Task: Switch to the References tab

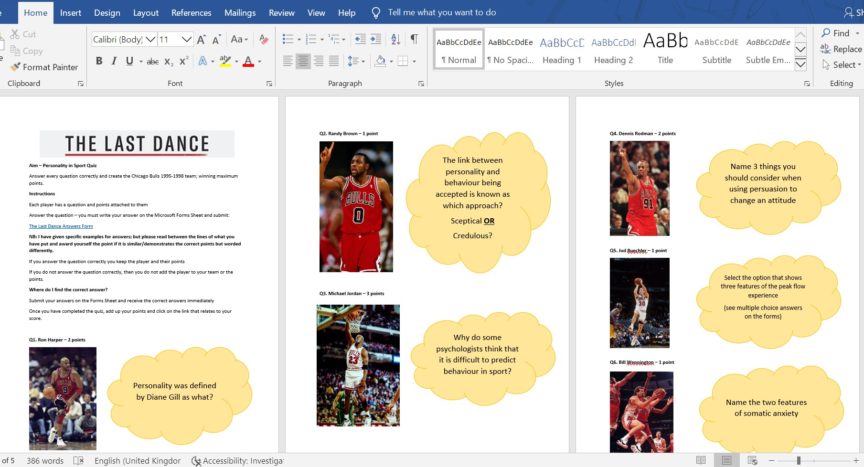Action: tap(191, 13)
